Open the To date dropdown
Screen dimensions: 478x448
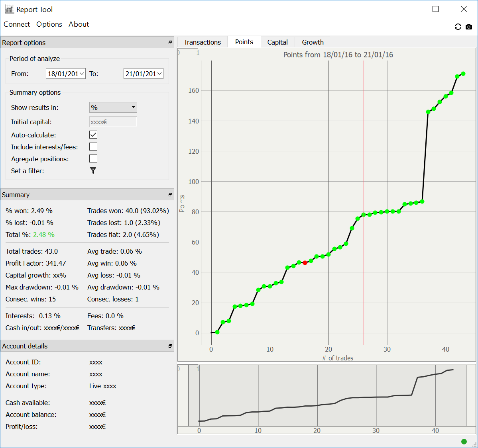pyautogui.click(x=159, y=74)
